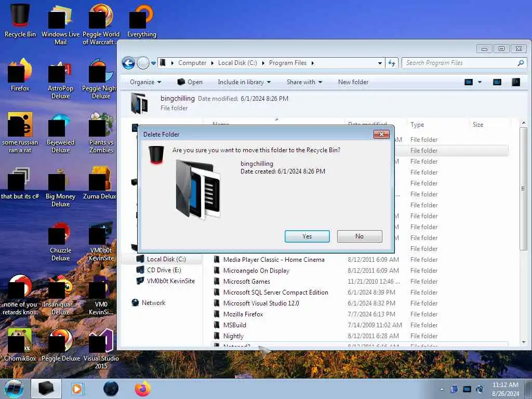The image size is (532, 399).
Task: Go back with the Explorer back arrow
Action: click(x=129, y=63)
